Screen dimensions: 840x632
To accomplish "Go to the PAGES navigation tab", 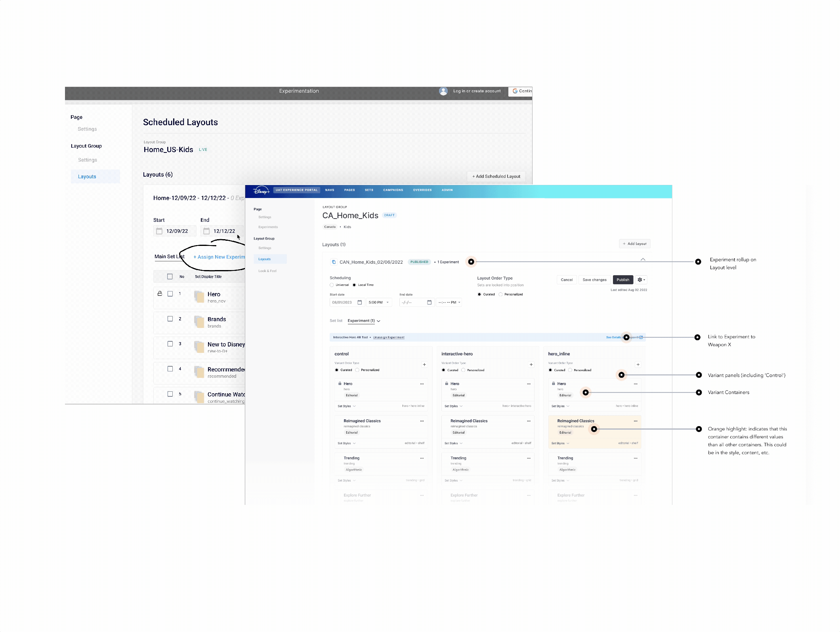I will click(x=349, y=190).
